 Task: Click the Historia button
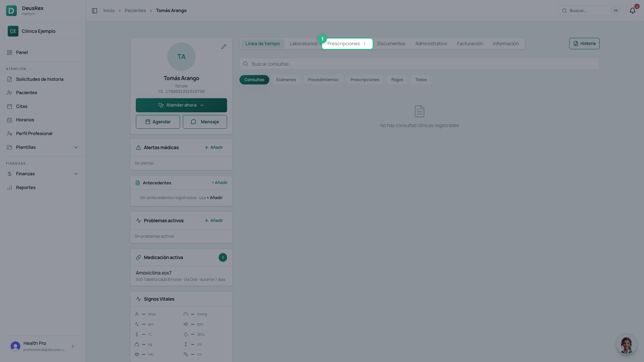point(584,44)
